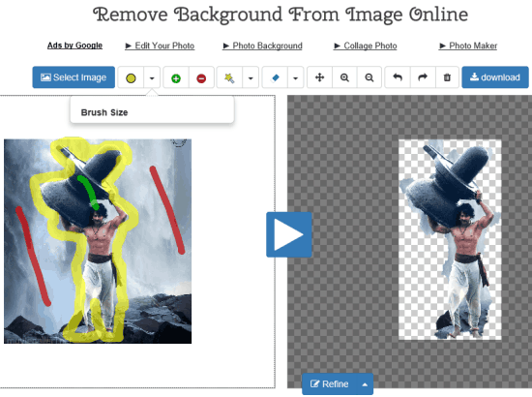Select the yellow marker brush tool
This screenshot has width=532, height=397.
(x=131, y=78)
